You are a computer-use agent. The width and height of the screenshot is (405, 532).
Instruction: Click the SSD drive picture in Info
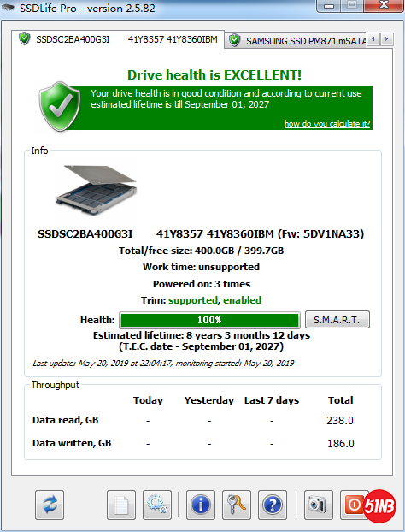(97, 190)
